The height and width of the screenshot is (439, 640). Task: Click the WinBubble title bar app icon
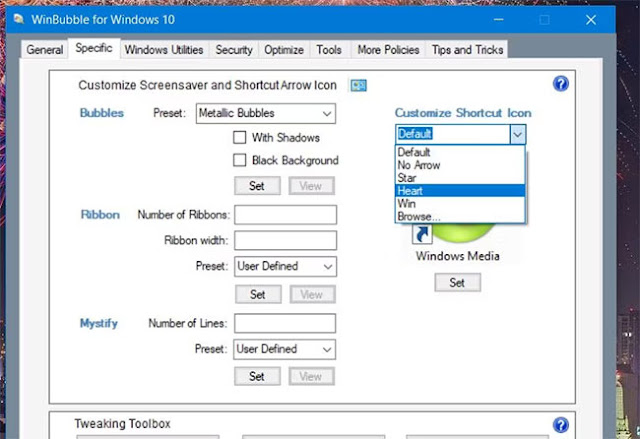click(19, 19)
